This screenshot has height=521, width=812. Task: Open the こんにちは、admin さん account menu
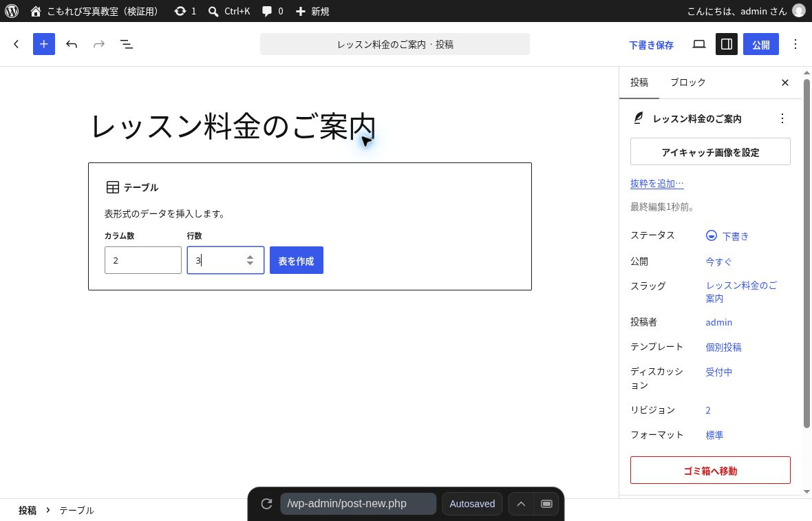pyautogui.click(x=746, y=11)
